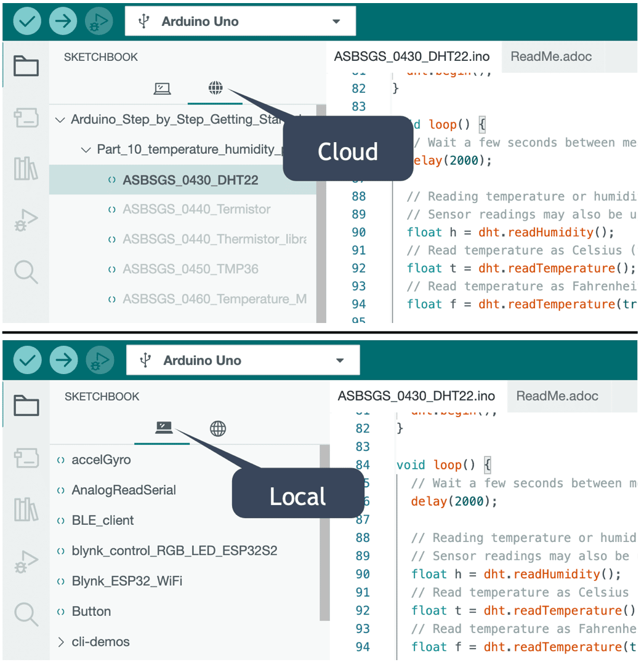Click SKETCHBOOK heading in bottom window

102,396
